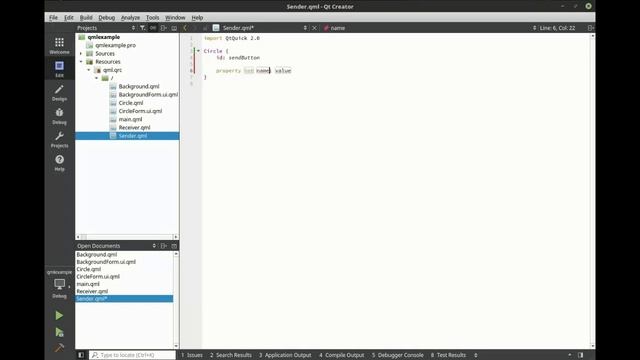The image size is (640, 360).
Task: Show the Debugger Console pane
Action: pos(398,355)
